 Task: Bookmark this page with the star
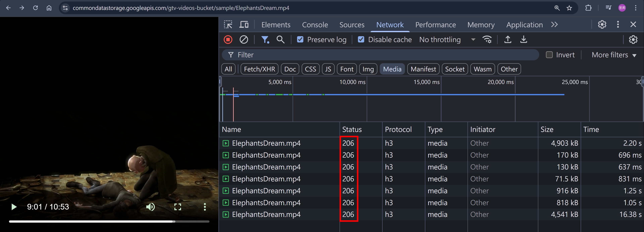point(569,8)
